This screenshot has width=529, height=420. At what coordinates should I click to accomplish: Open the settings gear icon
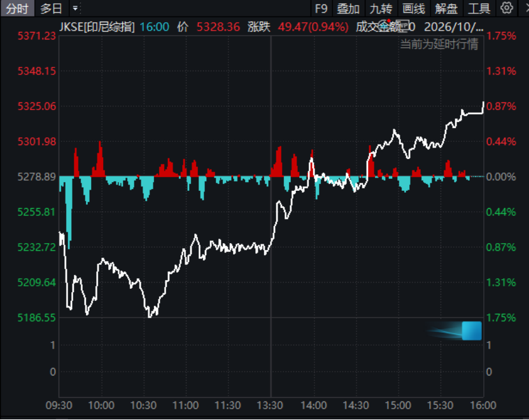click(506, 8)
